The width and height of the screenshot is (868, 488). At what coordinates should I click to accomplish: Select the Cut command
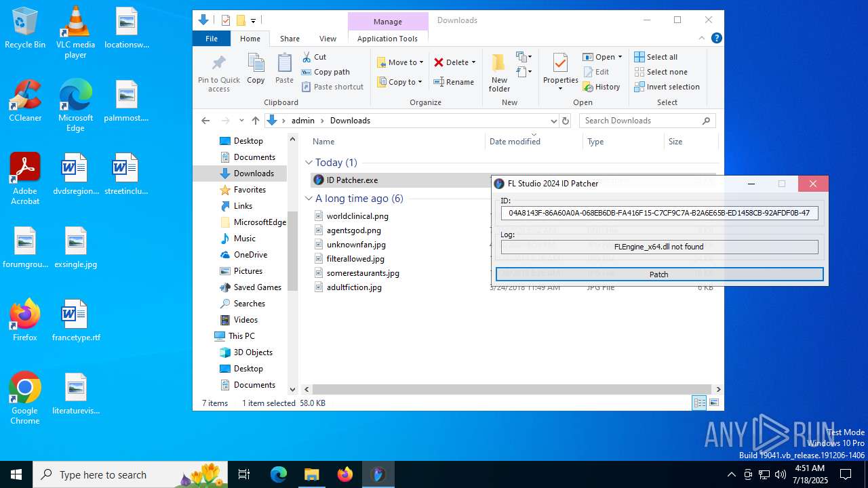point(314,57)
